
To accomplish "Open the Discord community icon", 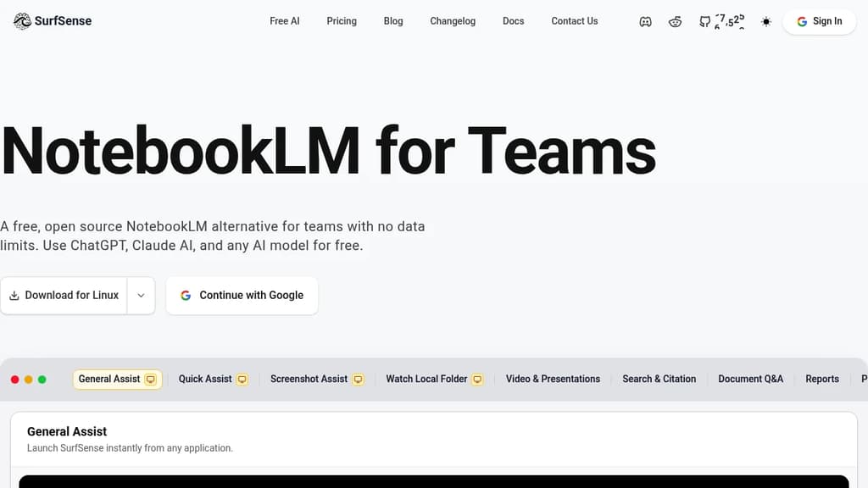I will point(645,21).
